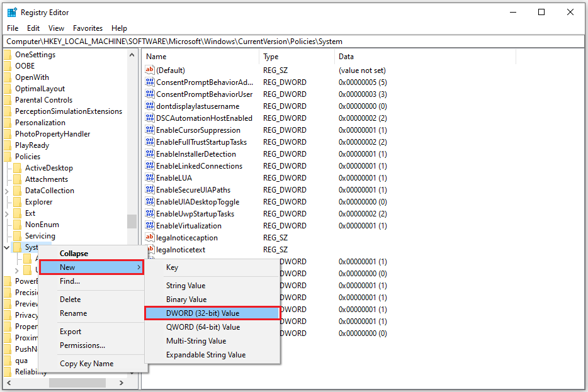This screenshot has width=588, height=392.
Task: Click the EnableSecureUIAPaths DWORD icon
Action: [x=150, y=190]
